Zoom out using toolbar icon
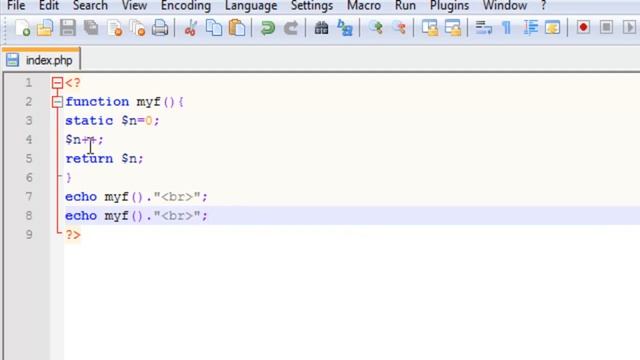 399,28
